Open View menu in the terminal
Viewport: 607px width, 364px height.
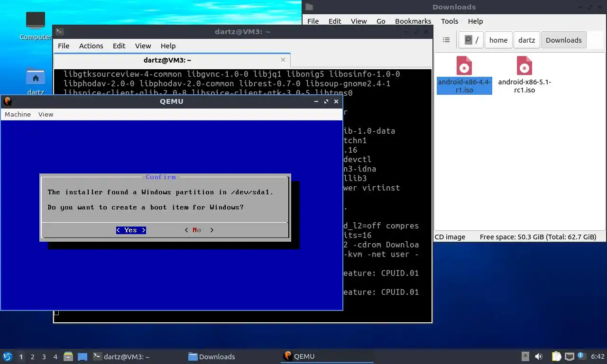coord(143,46)
